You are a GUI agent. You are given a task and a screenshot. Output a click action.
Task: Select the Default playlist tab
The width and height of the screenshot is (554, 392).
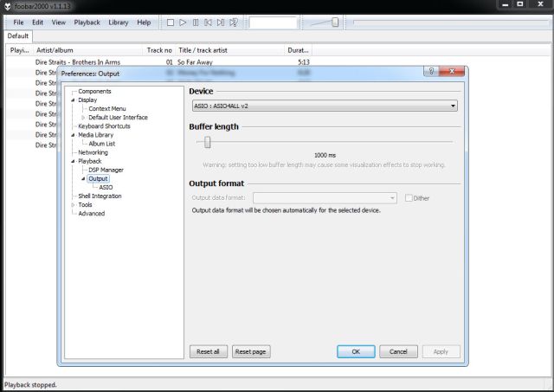[17, 36]
